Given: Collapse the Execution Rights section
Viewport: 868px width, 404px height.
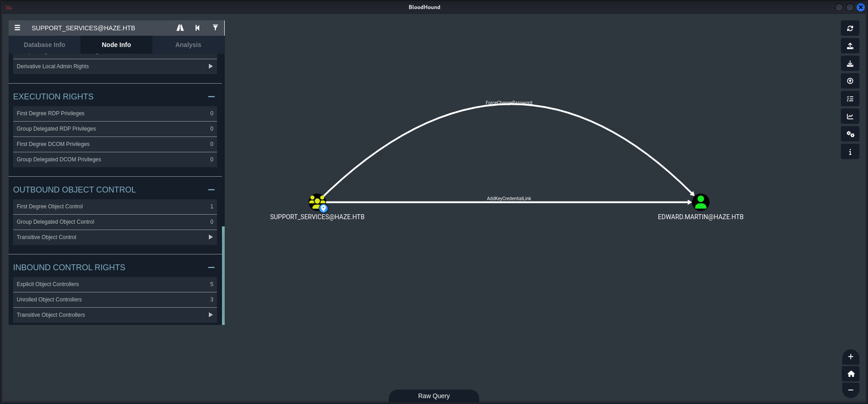Looking at the screenshot, I should point(211,97).
